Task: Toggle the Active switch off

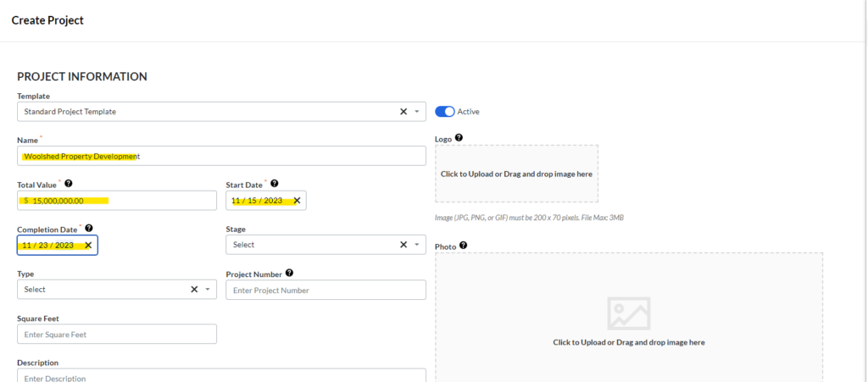Action: (445, 112)
